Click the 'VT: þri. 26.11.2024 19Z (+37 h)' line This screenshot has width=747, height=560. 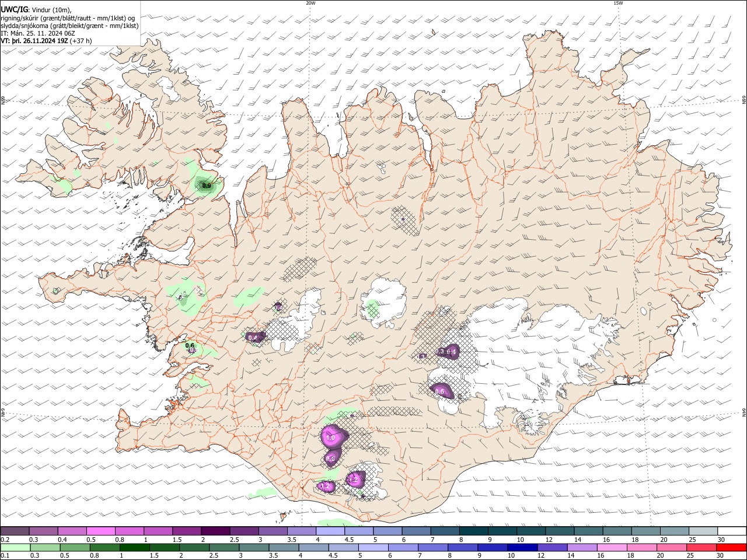pyautogui.click(x=47, y=41)
